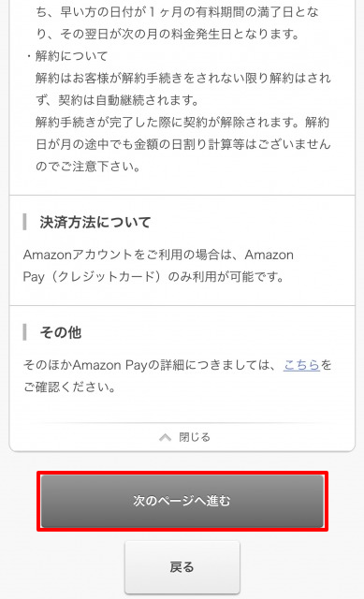Image resolution: width=364 pixels, height=599 pixels.
Task: Click the ご確認ください。 text line
Action: tap(69, 387)
